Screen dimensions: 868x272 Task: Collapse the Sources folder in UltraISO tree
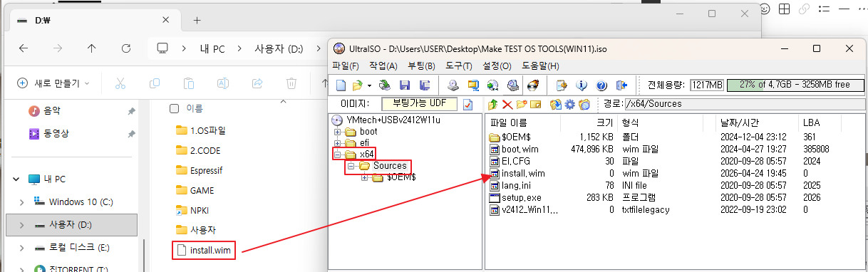point(351,166)
